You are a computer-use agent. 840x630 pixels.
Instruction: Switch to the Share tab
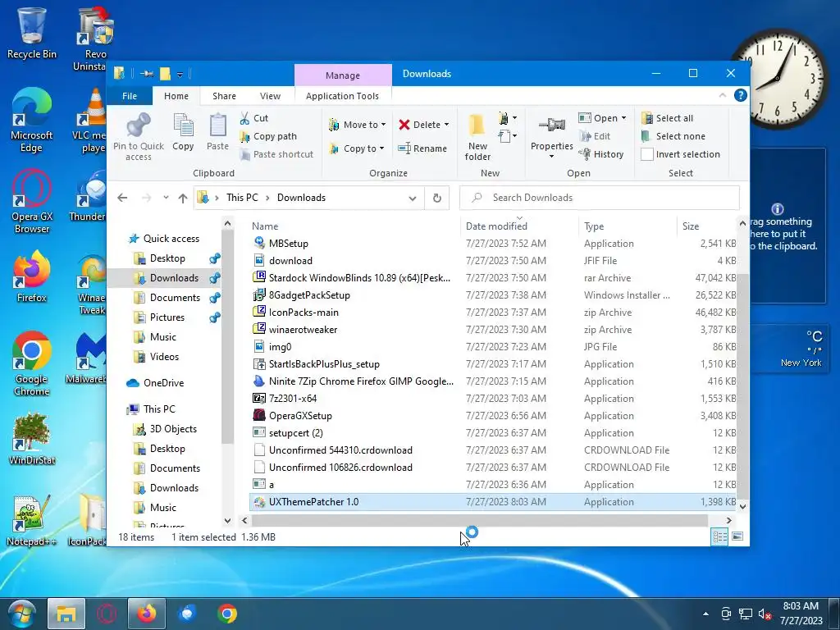pos(224,96)
